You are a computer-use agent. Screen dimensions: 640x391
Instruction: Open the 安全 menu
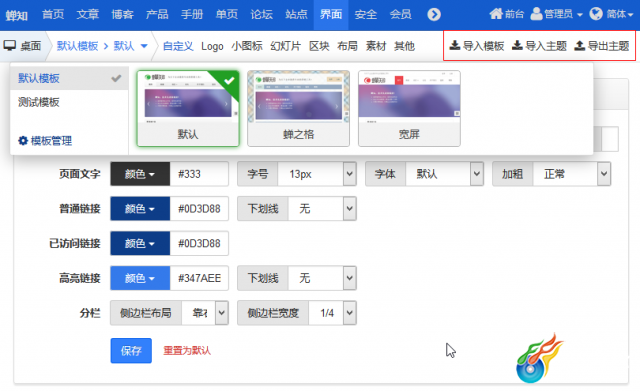tap(366, 15)
